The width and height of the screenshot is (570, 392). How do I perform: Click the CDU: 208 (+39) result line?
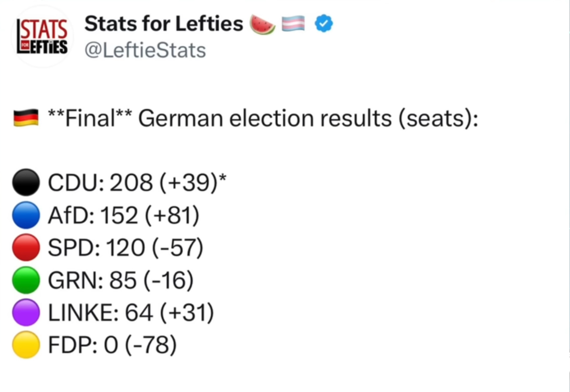point(137,183)
